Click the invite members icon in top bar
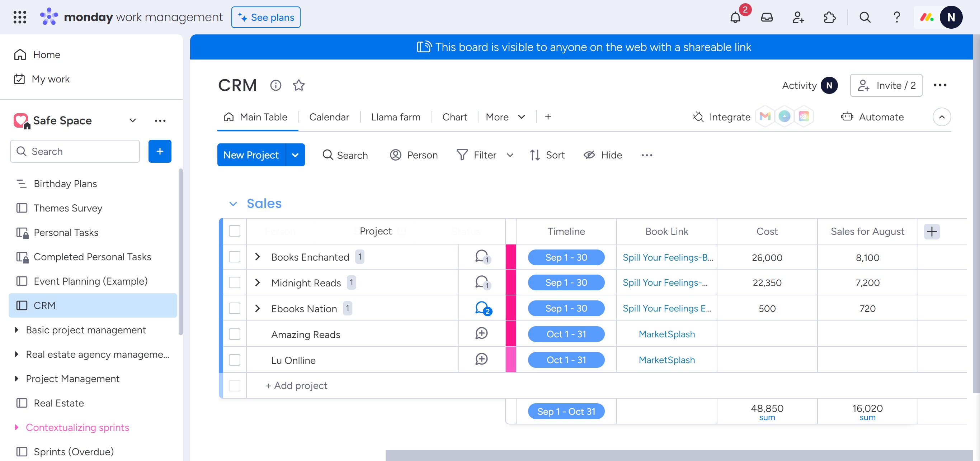The height and width of the screenshot is (461, 980). pyautogui.click(x=798, y=18)
